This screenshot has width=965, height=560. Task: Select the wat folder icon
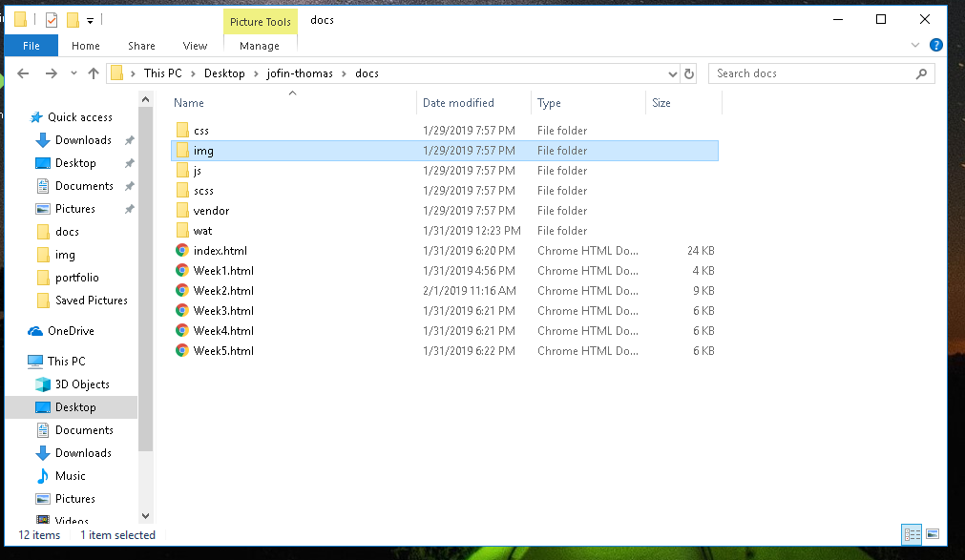click(x=182, y=230)
